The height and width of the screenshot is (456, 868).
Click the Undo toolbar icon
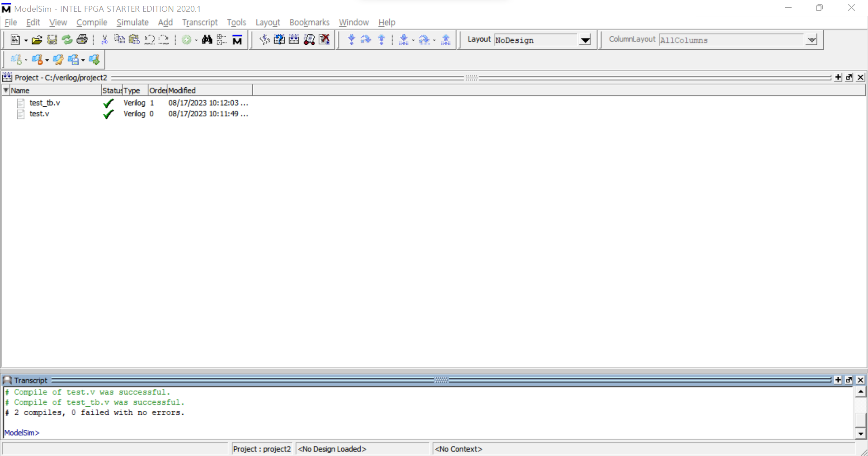[x=149, y=40]
